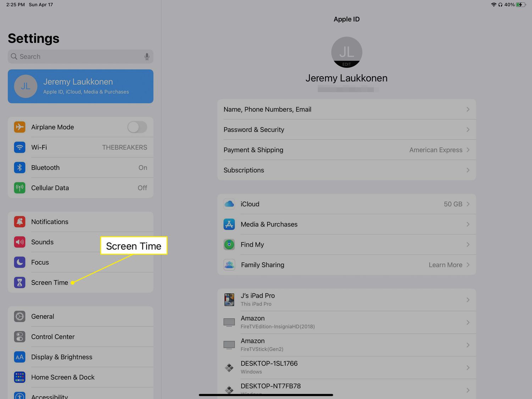Toggle the Airplane Mode switch
Image resolution: width=532 pixels, height=399 pixels.
coord(137,127)
